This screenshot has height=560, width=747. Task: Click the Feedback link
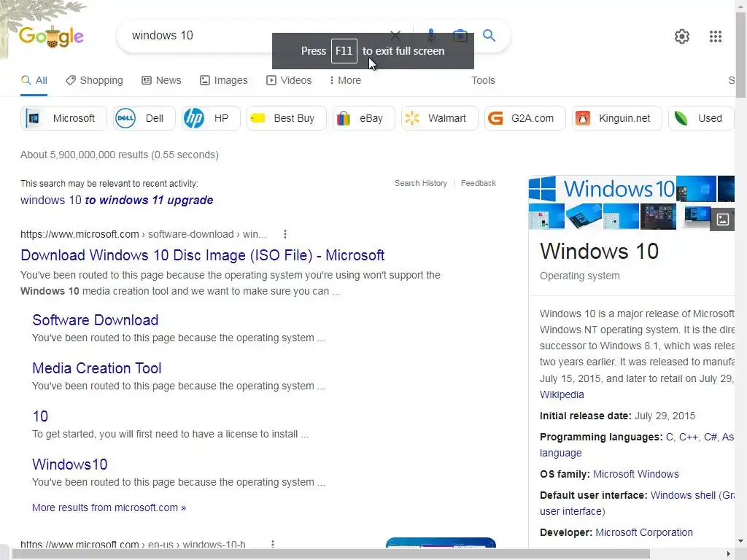click(x=479, y=183)
